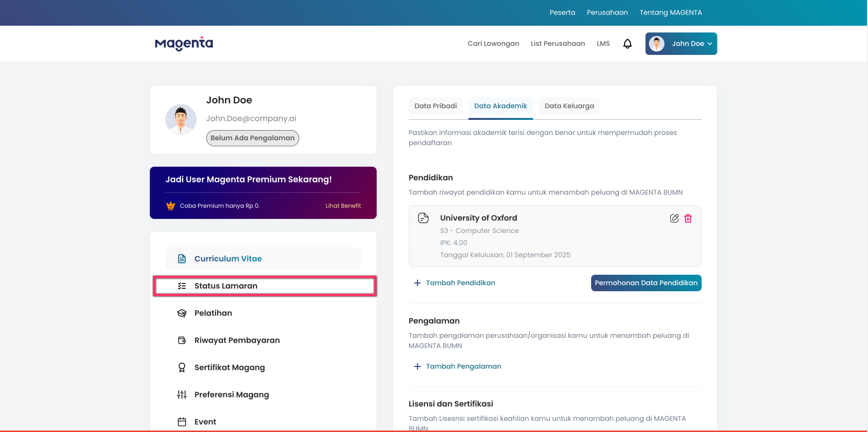Switch to the Data Pribadi tab

point(435,106)
